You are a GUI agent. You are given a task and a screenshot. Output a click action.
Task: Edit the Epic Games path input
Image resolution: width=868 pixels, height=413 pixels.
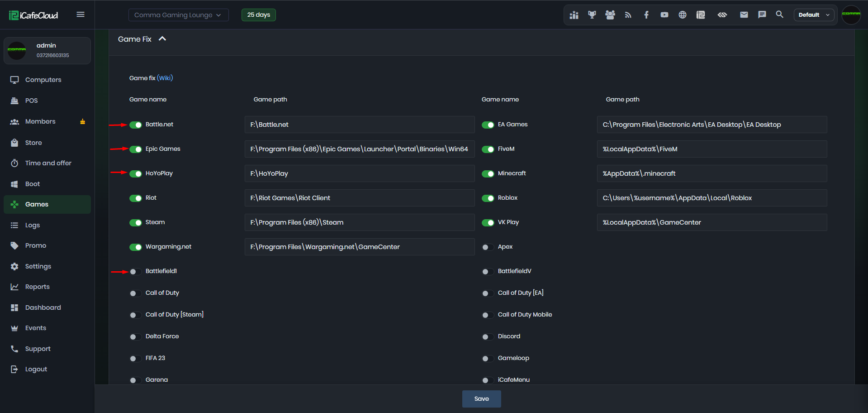360,149
